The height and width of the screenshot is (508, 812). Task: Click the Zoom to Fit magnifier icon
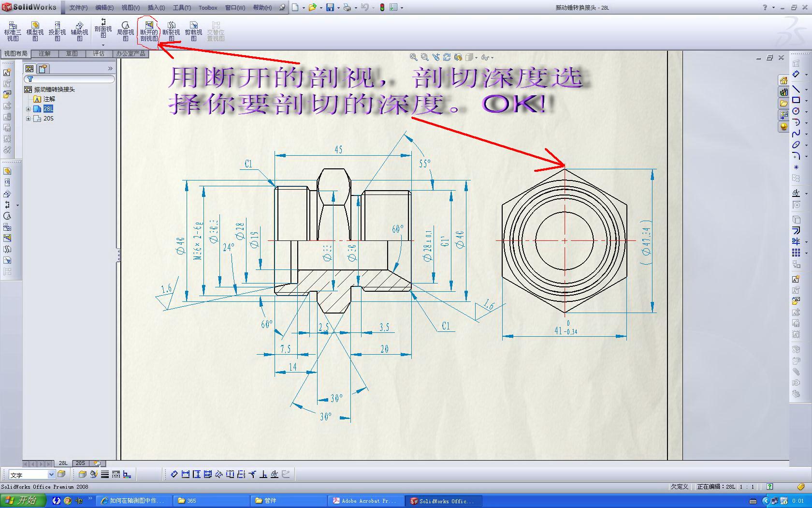click(413, 57)
